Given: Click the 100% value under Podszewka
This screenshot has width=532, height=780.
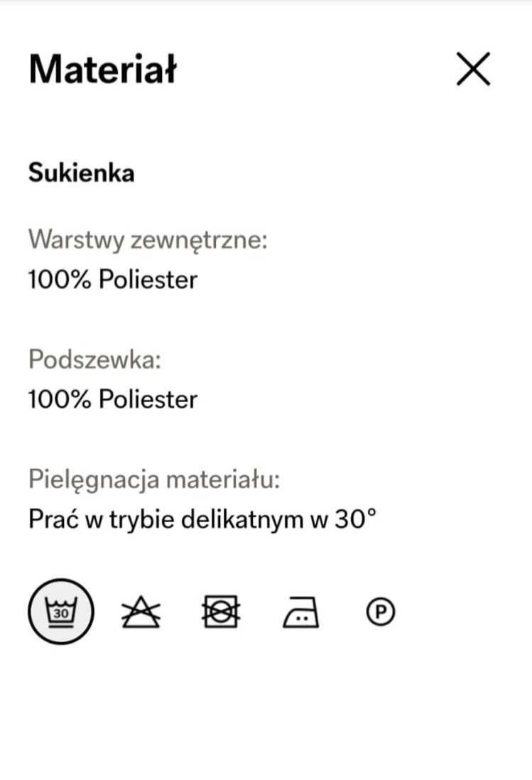Looking at the screenshot, I should (60, 399).
